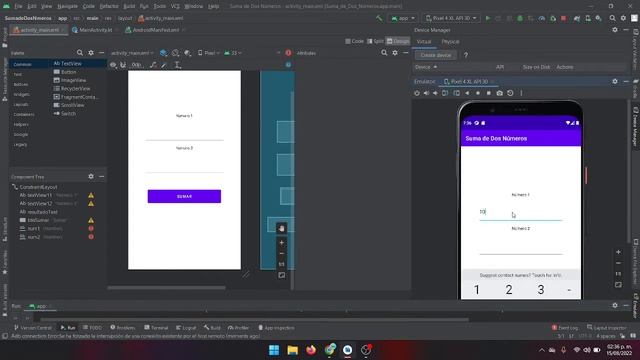Viewport: 640px width, 360px height.
Task: Select the pan hand tool on design canvas
Action: [x=281, y=229]
